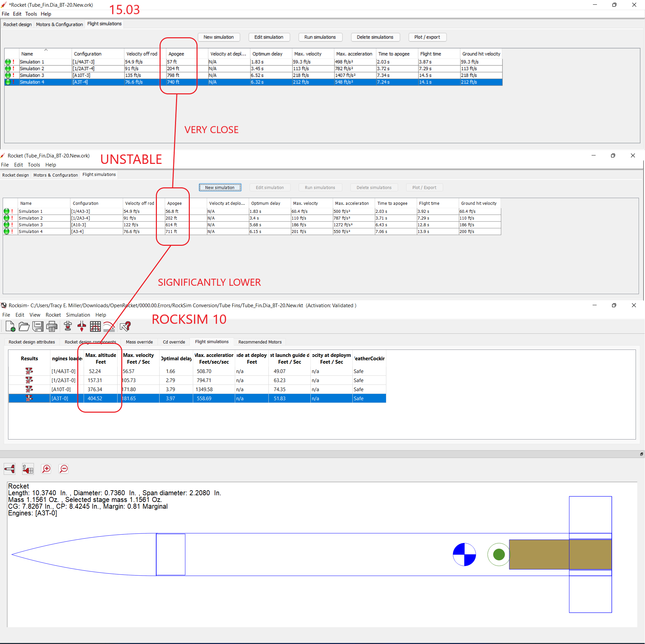Open the Rocket design attributes tab
Viewport: 645px width, 644px height.
pyautogui.click(x=31, y=342)
